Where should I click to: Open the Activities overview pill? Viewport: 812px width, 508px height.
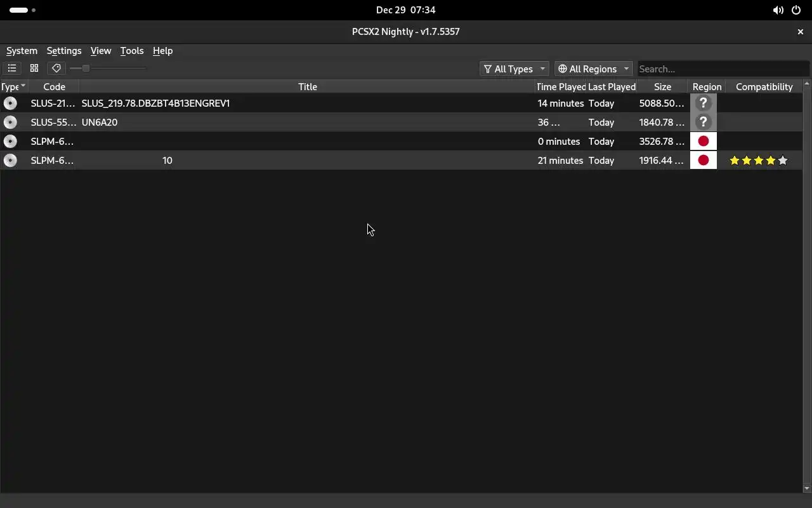coord(22,10)
